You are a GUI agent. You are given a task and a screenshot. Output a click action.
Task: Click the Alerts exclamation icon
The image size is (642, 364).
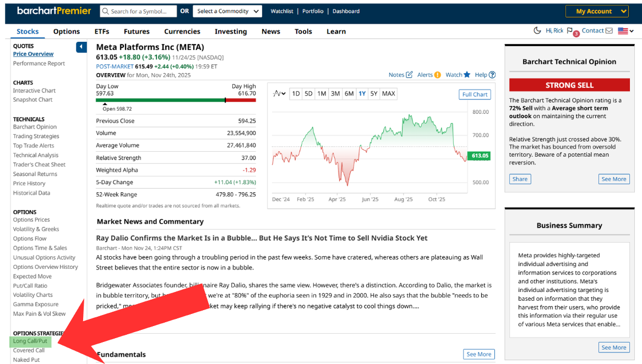tap(437, 75)
